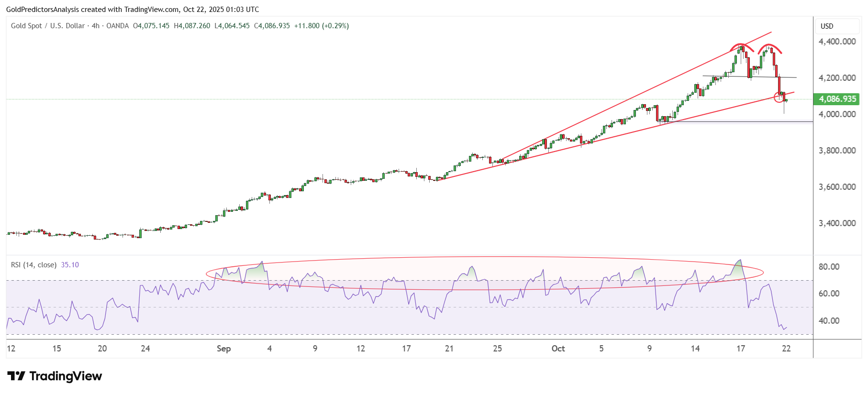Click the Gold Spot / U.S. Dollar symbol title

[x=48, y=26]
